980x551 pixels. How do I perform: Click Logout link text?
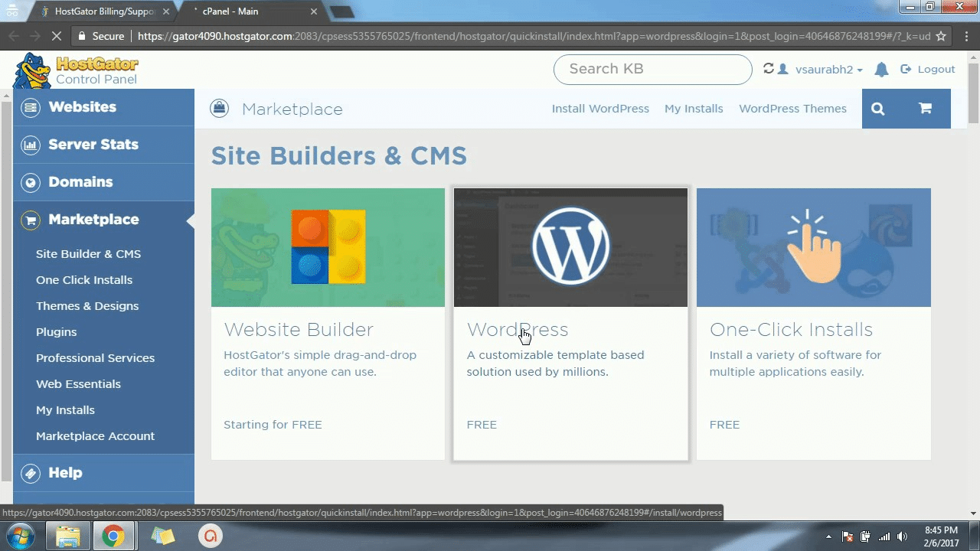[936, 69]
